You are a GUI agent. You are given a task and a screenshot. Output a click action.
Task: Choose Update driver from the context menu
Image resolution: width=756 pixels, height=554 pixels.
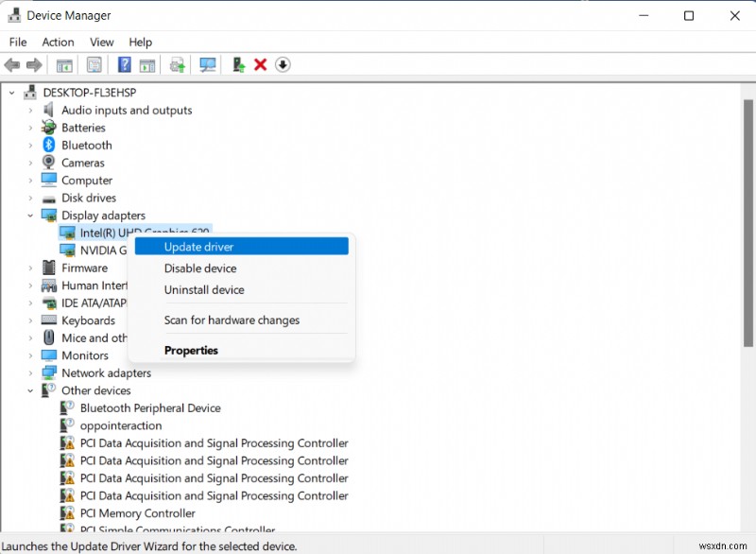[x=200, y=246]
